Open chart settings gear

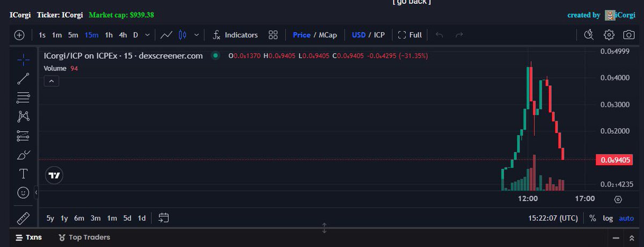coord(609,35)
